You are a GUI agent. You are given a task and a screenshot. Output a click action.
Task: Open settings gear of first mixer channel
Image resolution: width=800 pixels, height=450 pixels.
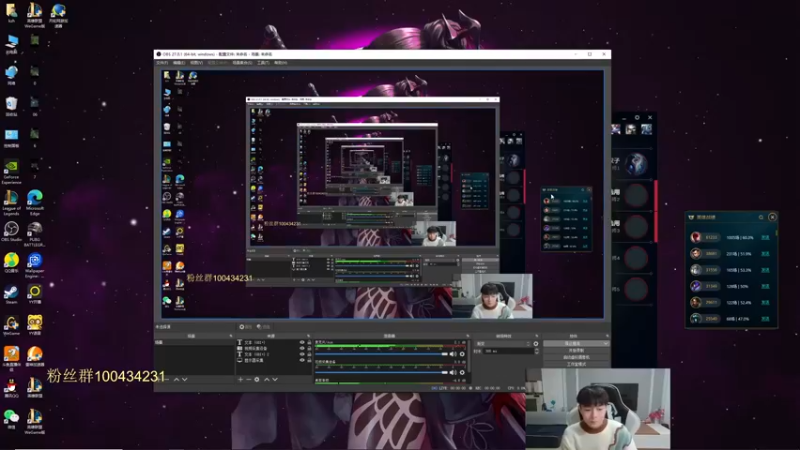(x=462, y=354)
